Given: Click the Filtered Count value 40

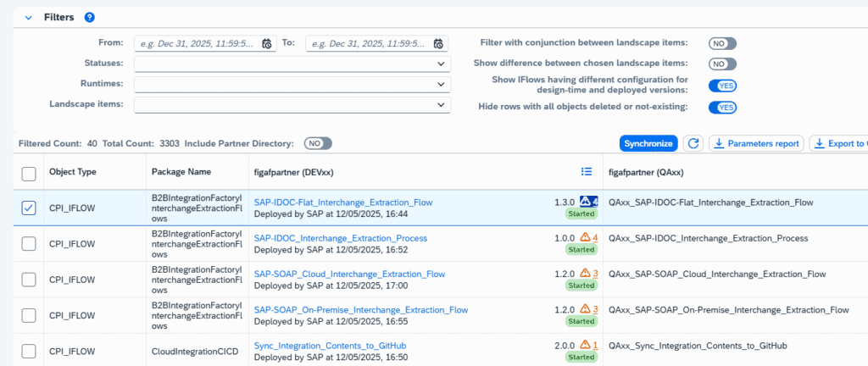Looking at the screenshot, I should 92,144.
